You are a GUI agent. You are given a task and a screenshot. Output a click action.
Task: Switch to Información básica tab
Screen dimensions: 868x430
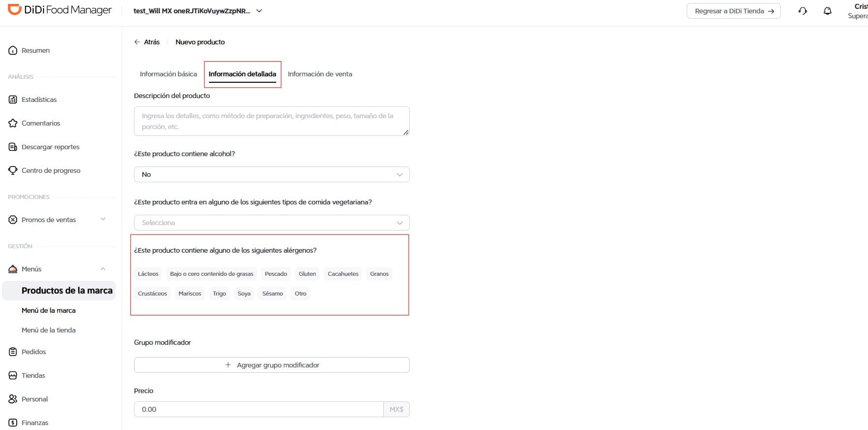click(168, 74)
